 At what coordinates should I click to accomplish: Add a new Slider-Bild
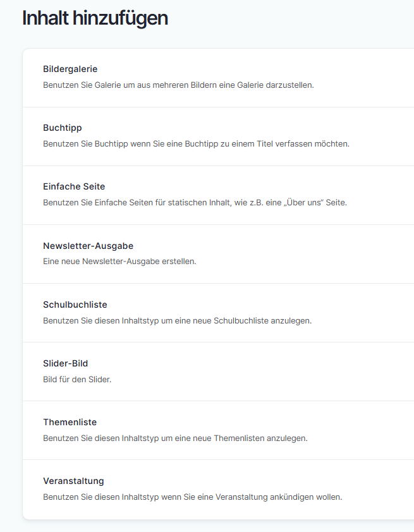click(x=65, y=363)
